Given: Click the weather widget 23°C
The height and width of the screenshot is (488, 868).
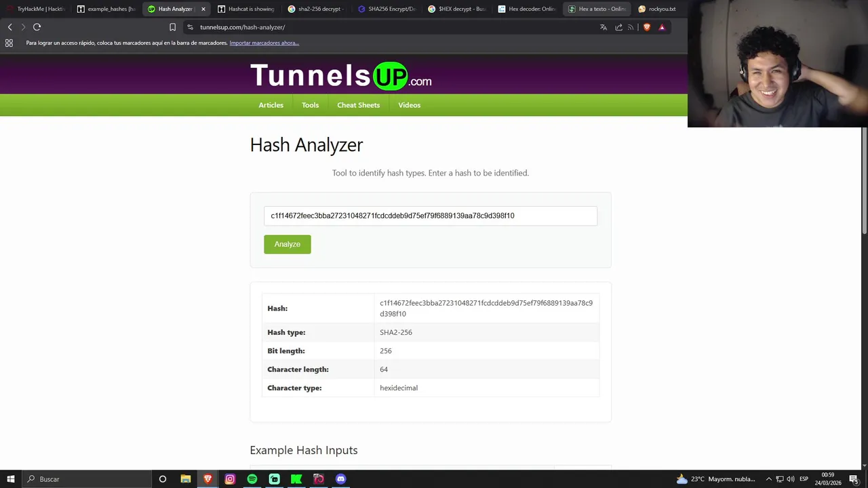Looking at the screenshot, I should (x=715, y=479).
